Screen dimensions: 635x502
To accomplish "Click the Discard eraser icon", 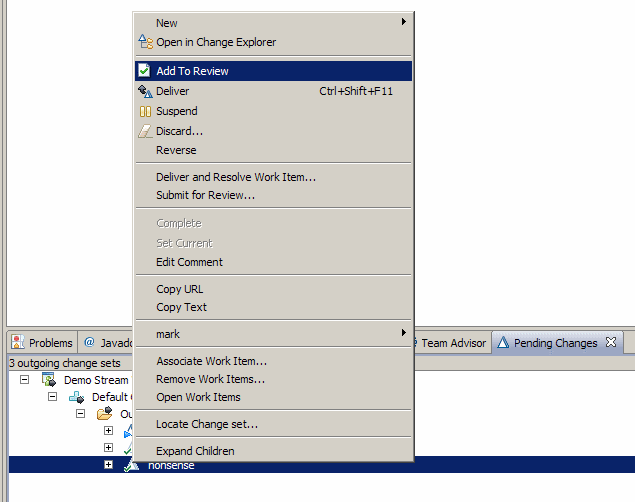I will click(x=145, y=131).
